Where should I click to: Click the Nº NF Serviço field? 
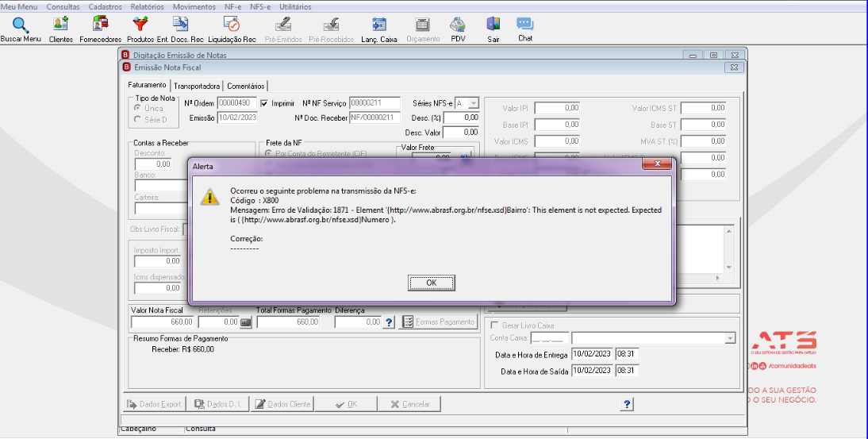coord(374,103)
